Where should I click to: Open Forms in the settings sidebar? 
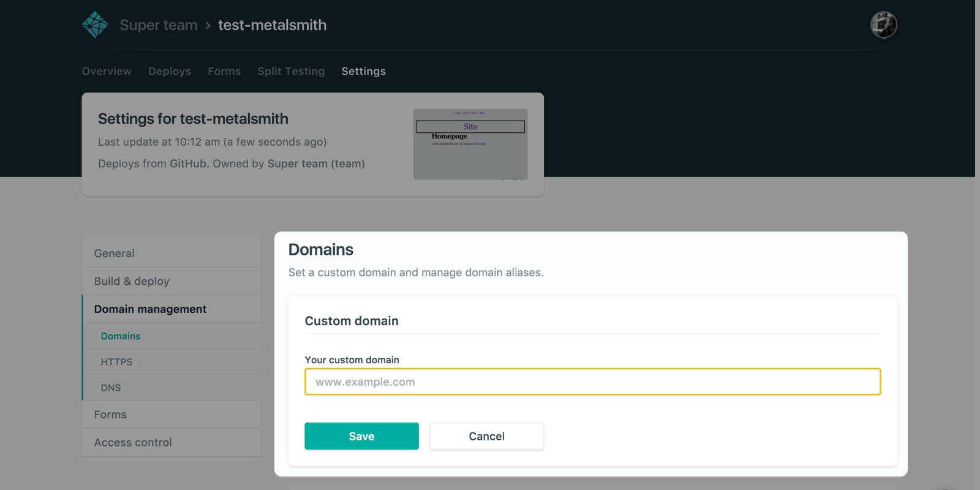110,415
